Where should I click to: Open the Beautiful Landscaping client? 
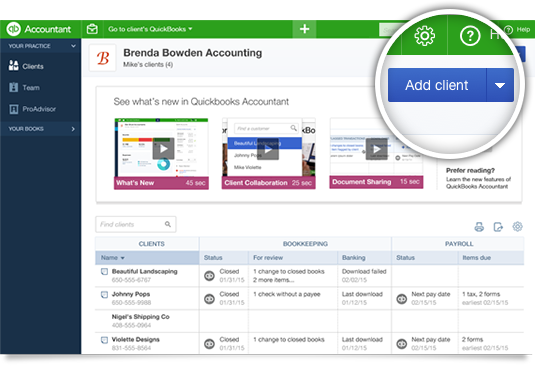pyautogui.click(x=145, y=271)
